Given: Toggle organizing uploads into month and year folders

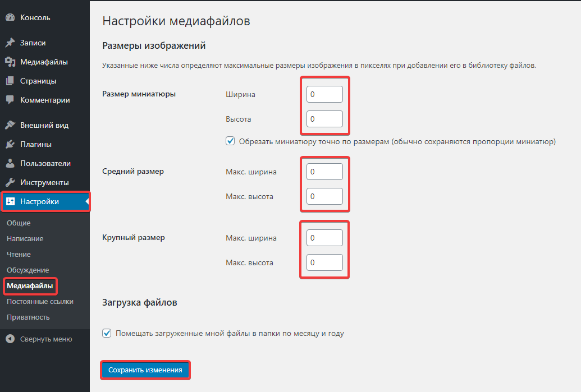Looking at the screenshot, I should (x=107, y=333).
